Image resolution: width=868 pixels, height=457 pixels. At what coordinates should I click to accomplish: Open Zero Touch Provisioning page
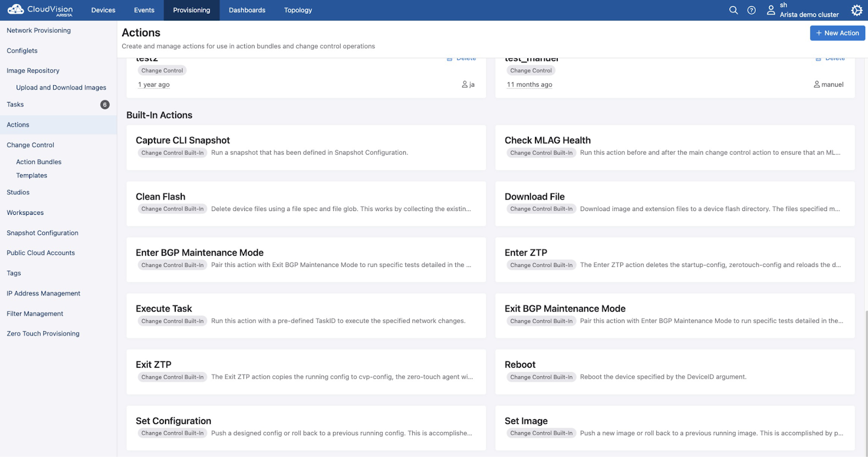43,334
